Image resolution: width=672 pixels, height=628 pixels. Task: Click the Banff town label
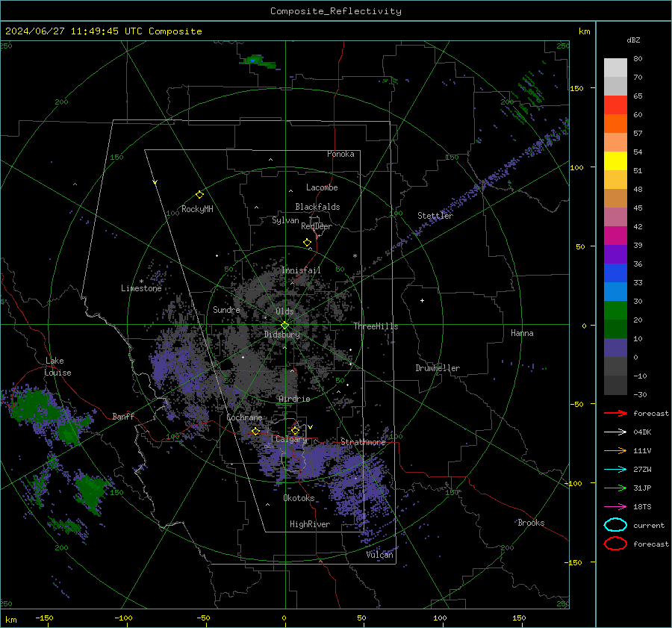(123, 416)
